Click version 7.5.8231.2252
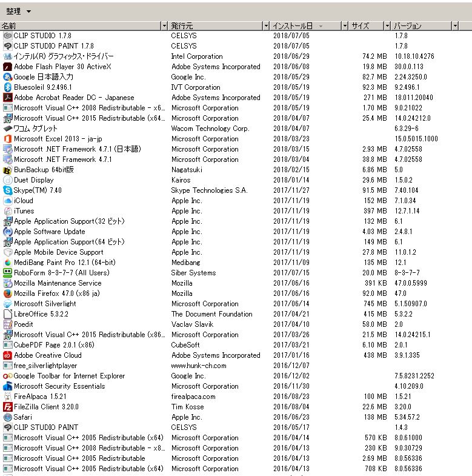The width and height of the screenshot is (472, 476). [x=414, y=376]
